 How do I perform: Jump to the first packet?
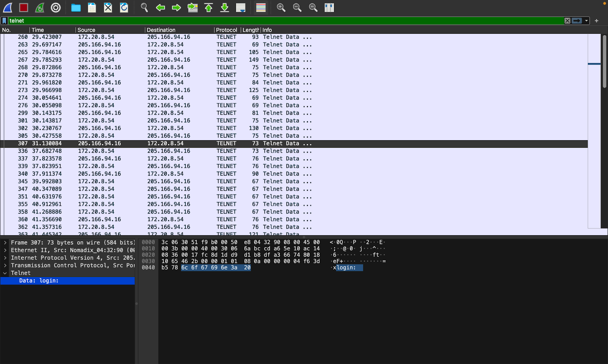tap(209, 8)
